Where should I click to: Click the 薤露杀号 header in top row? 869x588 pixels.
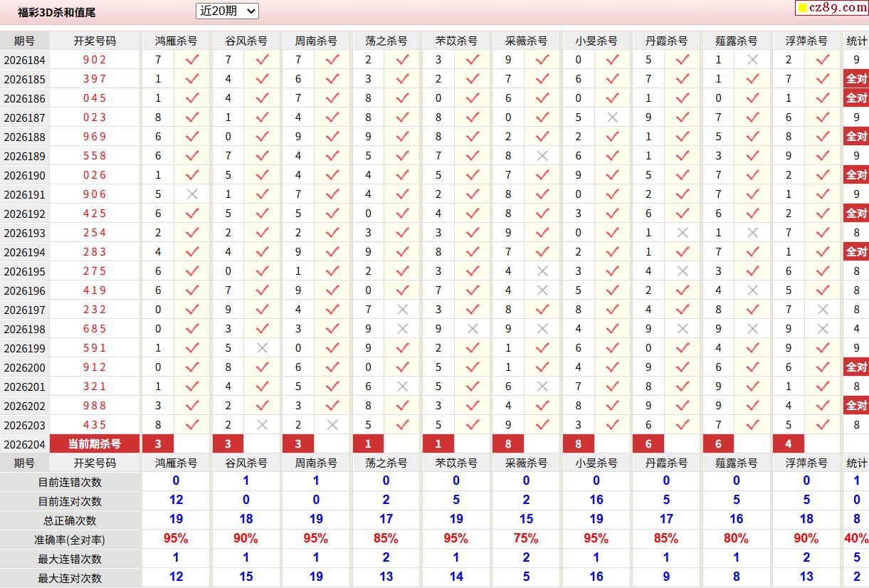[736, 41]
